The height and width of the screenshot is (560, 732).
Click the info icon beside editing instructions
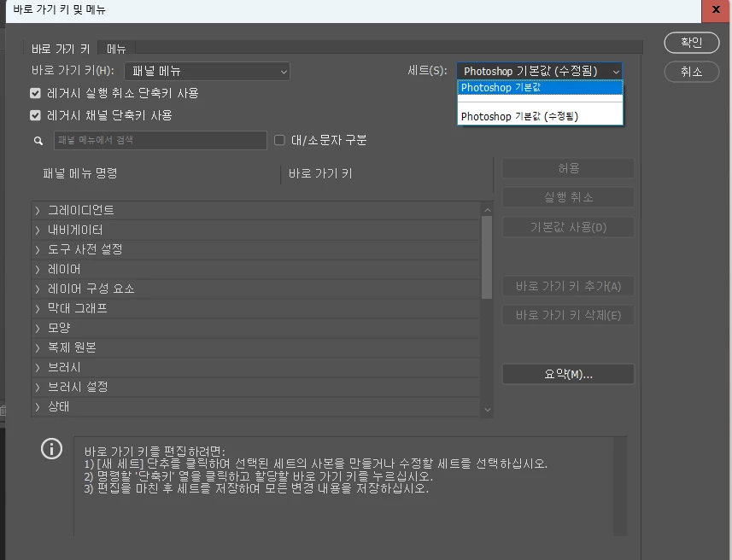click(51, 449)
